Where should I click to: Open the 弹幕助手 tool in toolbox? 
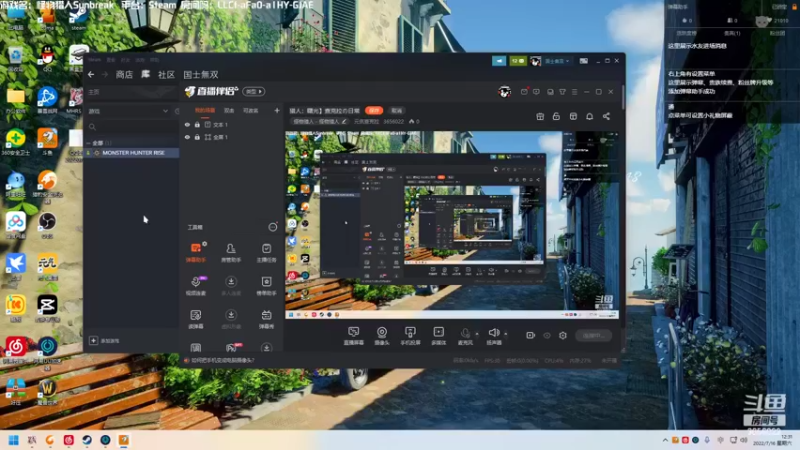click(196, 252)
